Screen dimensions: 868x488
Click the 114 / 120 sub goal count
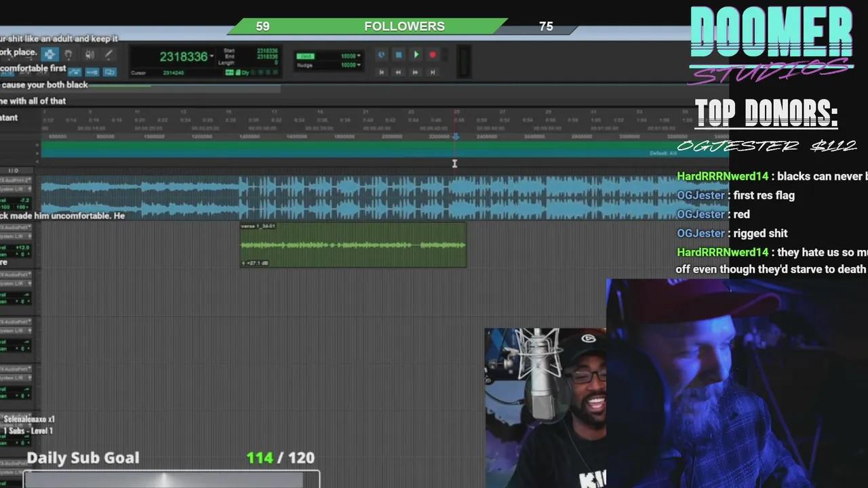pos(280,457)
